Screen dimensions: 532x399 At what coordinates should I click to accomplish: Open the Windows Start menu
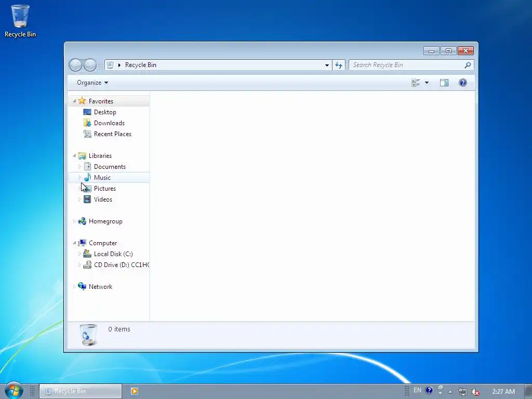pyautogui.click(x=14, y=390)
